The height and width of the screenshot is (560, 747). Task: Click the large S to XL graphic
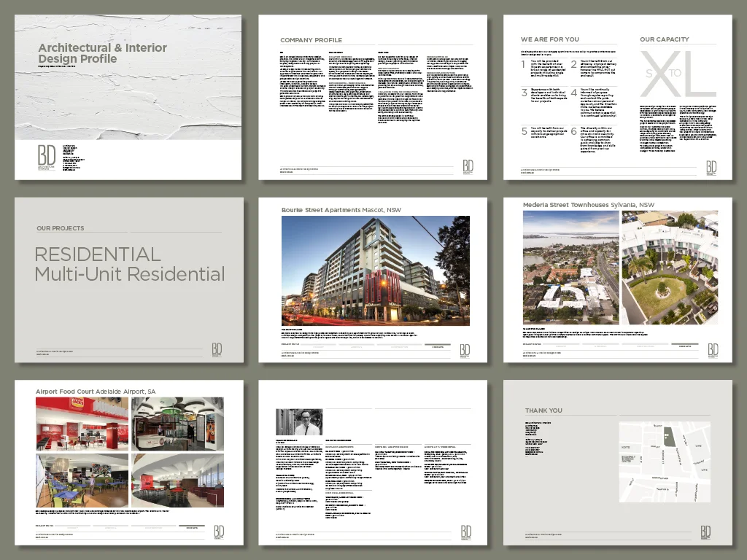click(x=678, y=74)
